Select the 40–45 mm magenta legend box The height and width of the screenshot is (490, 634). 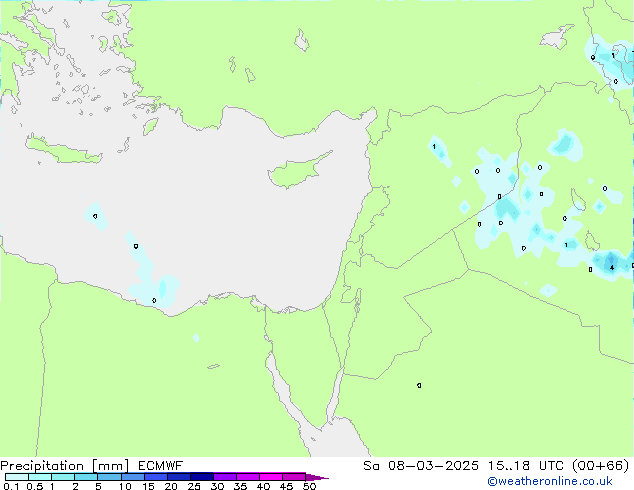pyautogui.click(x=271, y=477)
